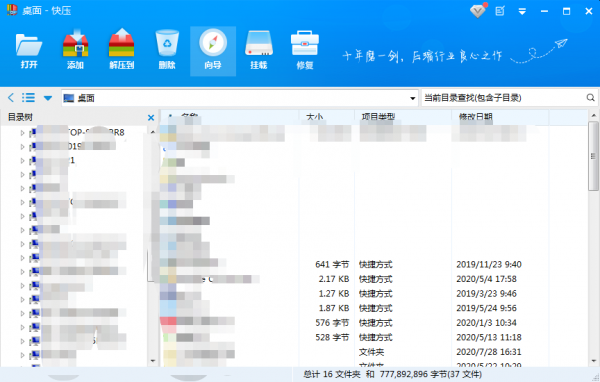Expand the first directory tree node

(x=22, y=133)
